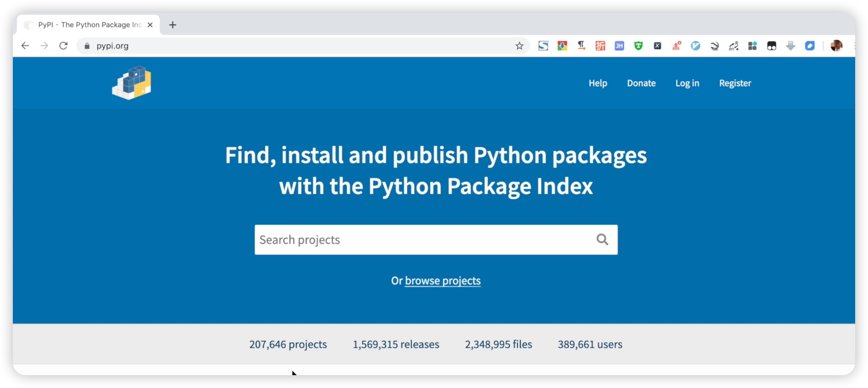Open the grid squares extension icon
868x388 pixels.
pos(752,46)
